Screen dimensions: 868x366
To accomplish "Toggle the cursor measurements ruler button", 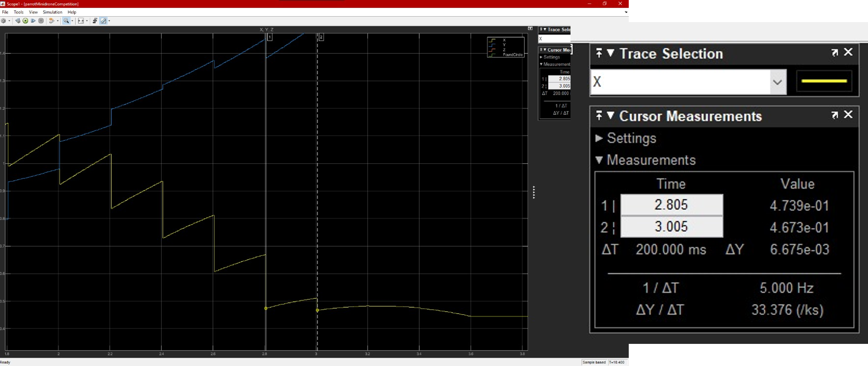I will pyautogui.click(x=103, y=21).
